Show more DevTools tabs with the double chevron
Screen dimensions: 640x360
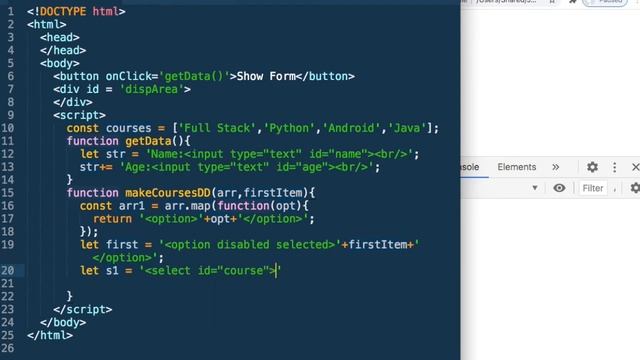pyautogui.click(x=556, y=167)
